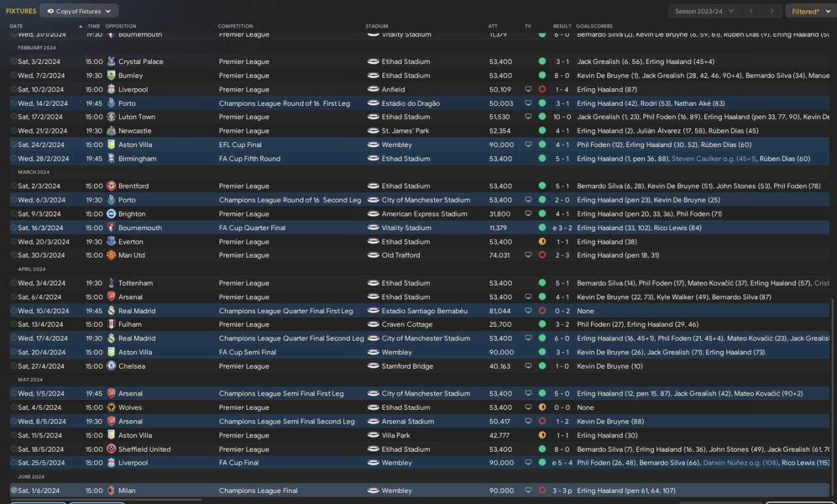This screenshot has width=837, height=504.
Task: Toggle the tick on the Sat, 13/4/2024 fixture
Action: click(14, 324)
